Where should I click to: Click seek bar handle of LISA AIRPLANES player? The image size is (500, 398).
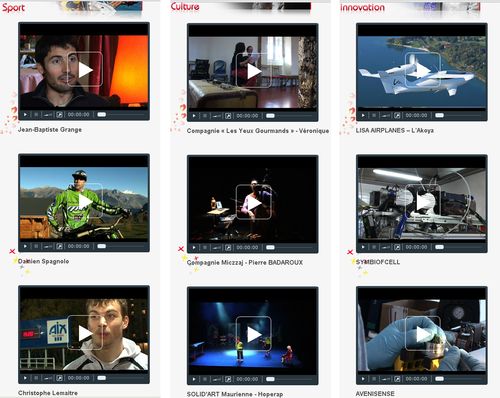tap(440, 115)
